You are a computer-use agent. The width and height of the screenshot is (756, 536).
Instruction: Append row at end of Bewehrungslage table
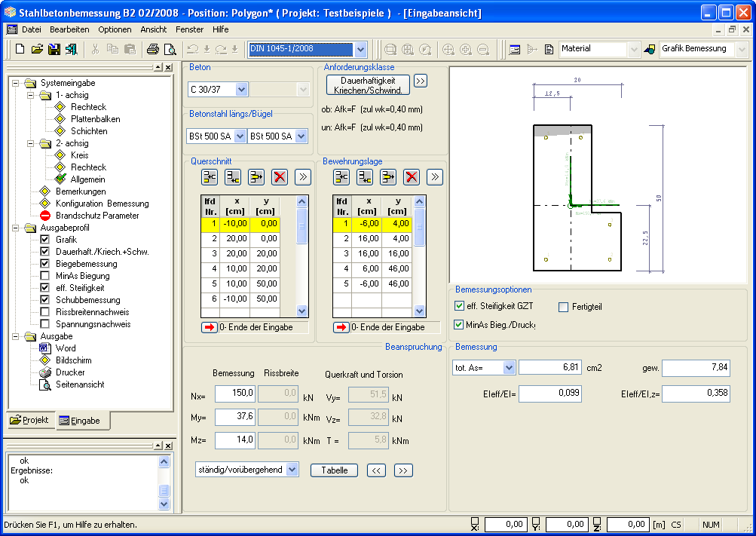click(x=365, y=177)
